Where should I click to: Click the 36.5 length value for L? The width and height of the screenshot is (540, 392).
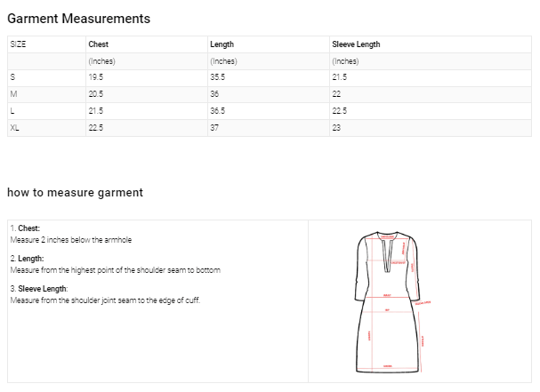218,111
